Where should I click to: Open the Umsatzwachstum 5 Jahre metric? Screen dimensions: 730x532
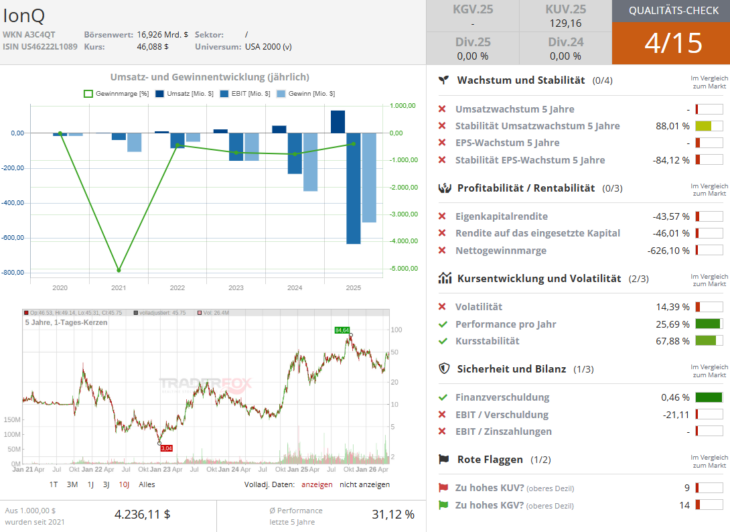pyautogui.click(x=514, y=109)
